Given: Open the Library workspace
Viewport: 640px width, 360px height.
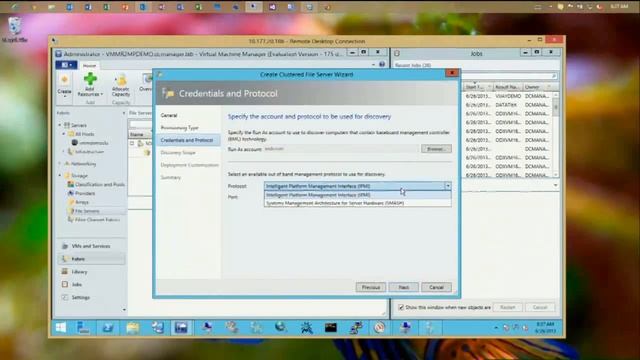Looking at the screenshot, I should click(91, 272).
